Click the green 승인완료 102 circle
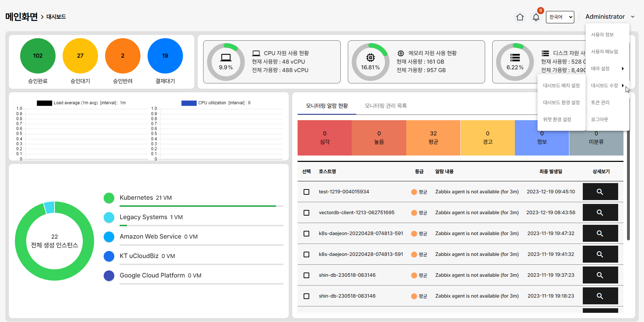This screenshot has height=322, width=644. click(38, 56)
